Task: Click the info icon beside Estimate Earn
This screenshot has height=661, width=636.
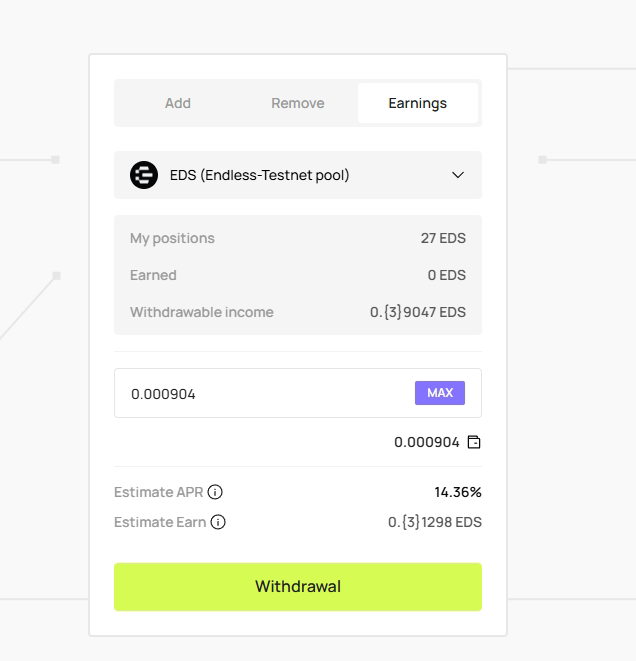Action: tap(218, 522)
